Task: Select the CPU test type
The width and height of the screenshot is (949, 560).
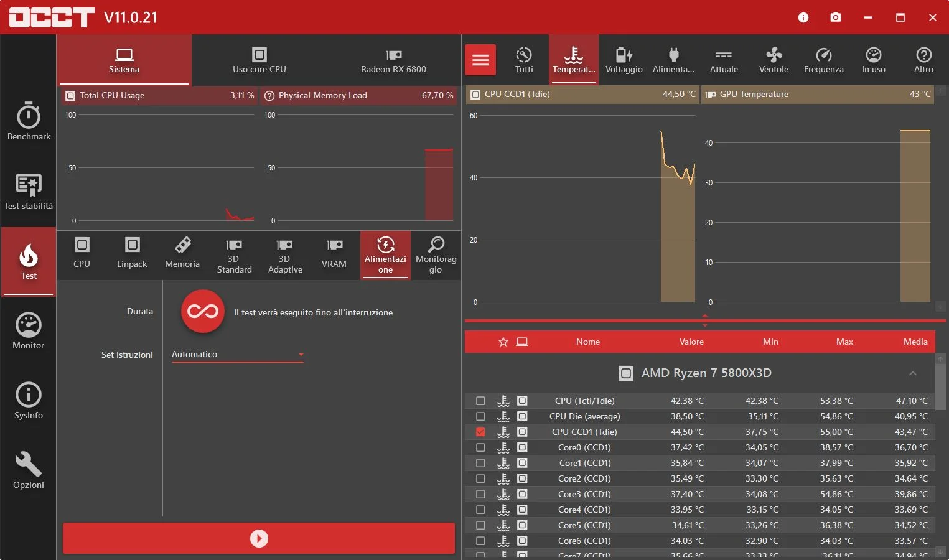Action: tap(82, 254)
